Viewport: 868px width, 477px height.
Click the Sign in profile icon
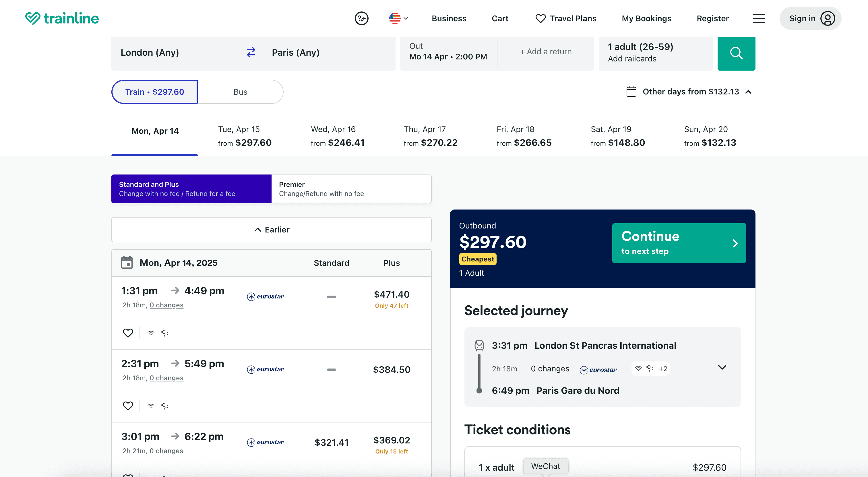click(x=827, y=18)
